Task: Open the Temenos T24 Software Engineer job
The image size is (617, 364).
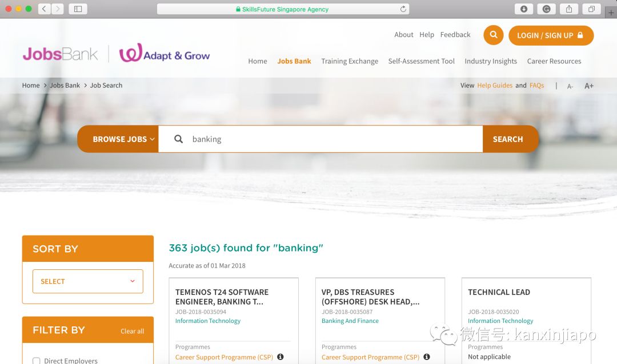Action: (222, 297)
